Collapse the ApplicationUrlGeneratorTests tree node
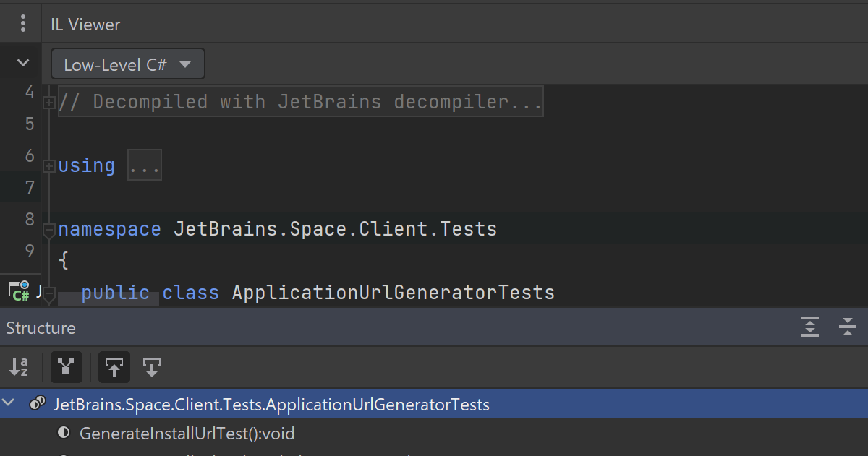 [x=9, y=404]
